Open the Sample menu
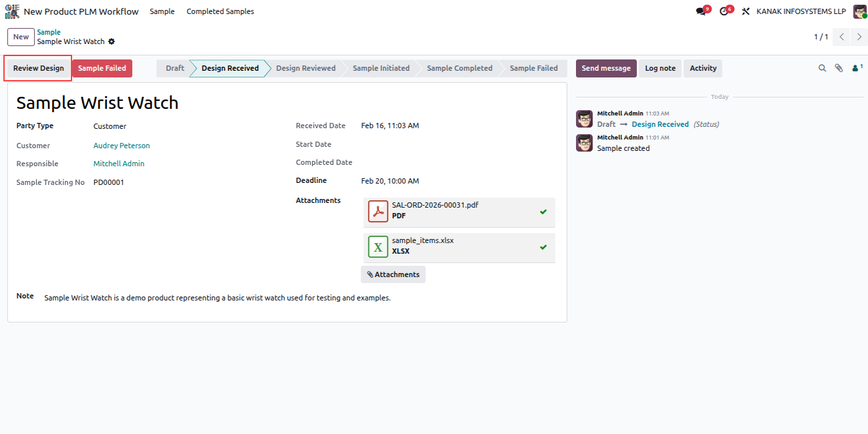Screen dimensions: 868x434 tap(162, 11)
